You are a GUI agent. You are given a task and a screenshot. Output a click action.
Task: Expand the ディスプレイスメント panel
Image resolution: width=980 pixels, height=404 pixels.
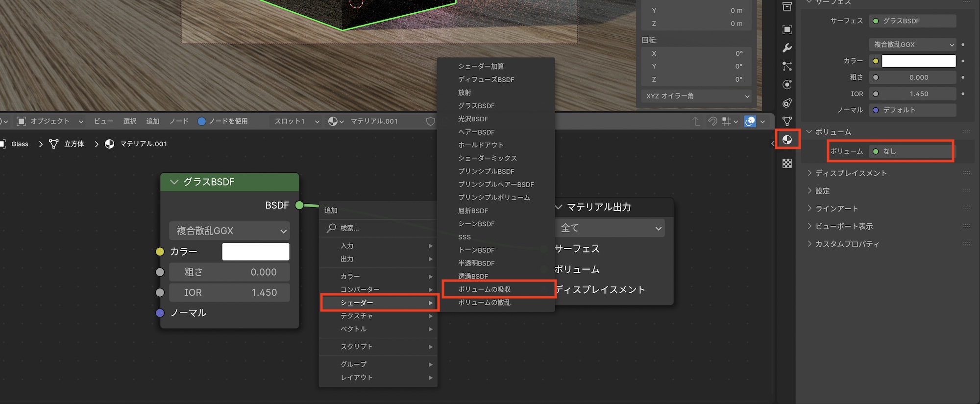(851, 173)
